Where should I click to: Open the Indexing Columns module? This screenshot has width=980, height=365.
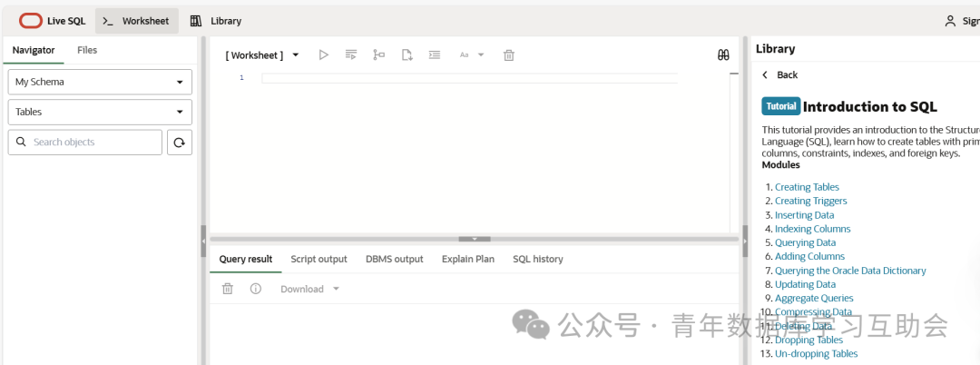(x=812, y=229)
